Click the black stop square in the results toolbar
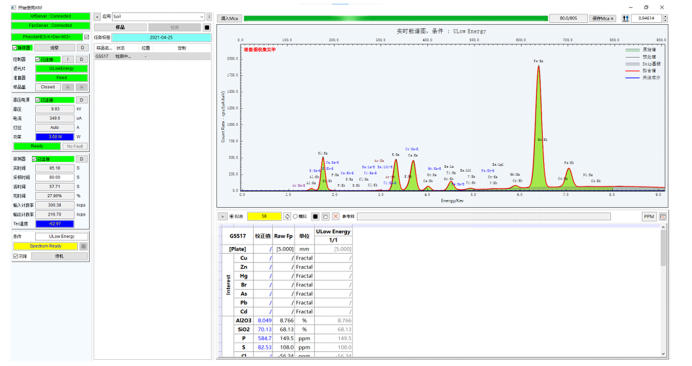 [315, 216]
